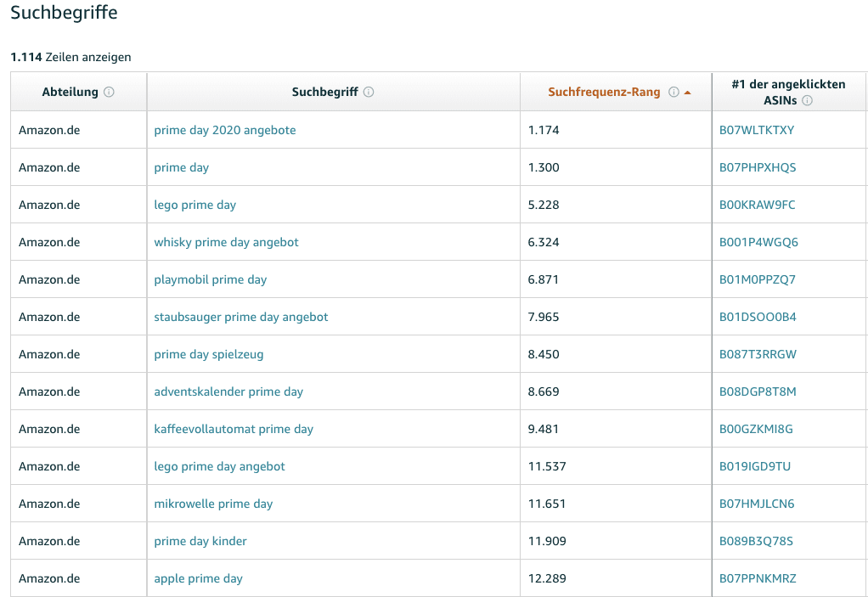Click the Abteilung column header
This screenshot has height=597, width=868.
pyautogui.click(x=70, y=92)
